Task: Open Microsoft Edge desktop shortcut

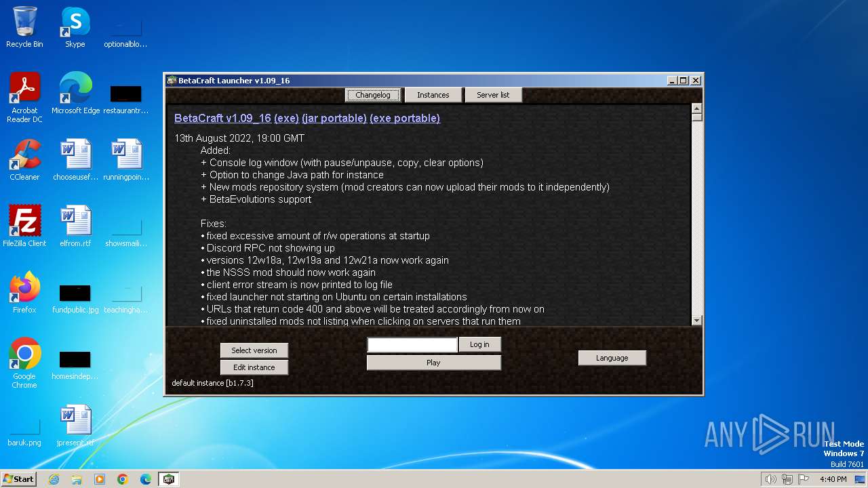Action: tap(75, 94)
